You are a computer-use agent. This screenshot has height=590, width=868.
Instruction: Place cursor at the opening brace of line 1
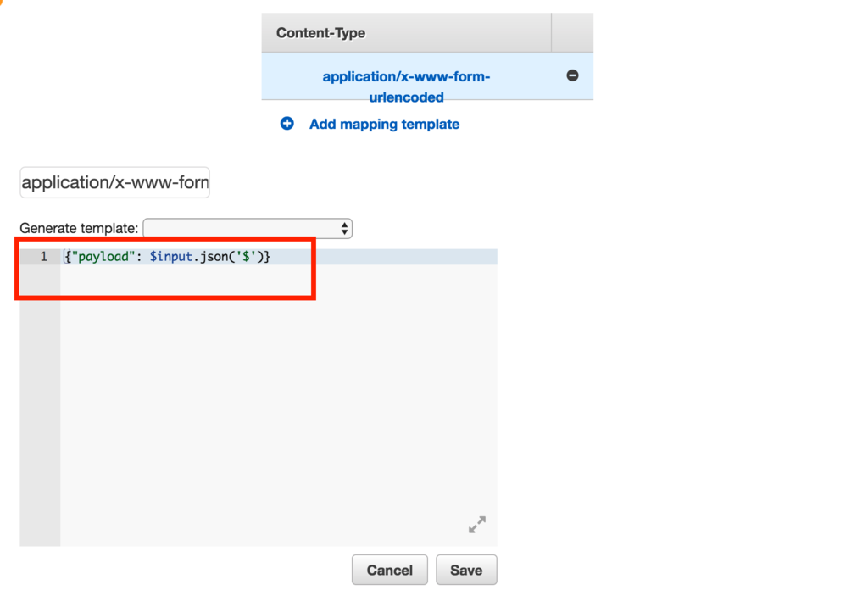(x=67, y=256)
